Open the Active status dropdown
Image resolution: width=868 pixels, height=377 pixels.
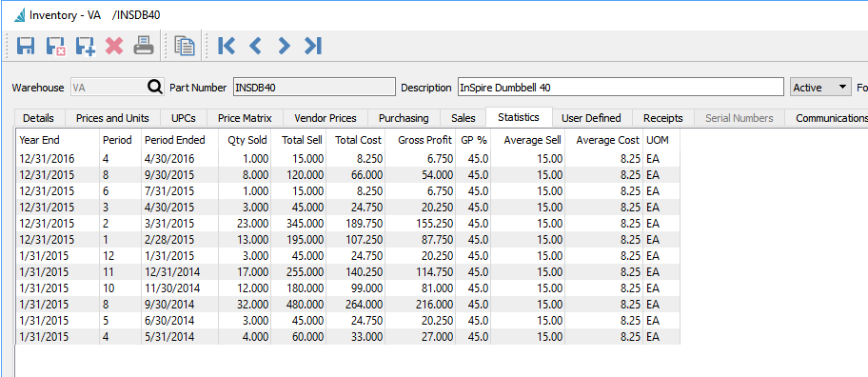(x=821, y=87)
